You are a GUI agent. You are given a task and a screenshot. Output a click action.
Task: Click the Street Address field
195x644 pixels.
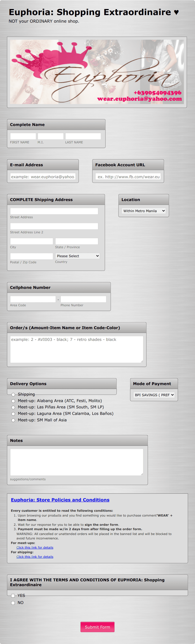54,211
